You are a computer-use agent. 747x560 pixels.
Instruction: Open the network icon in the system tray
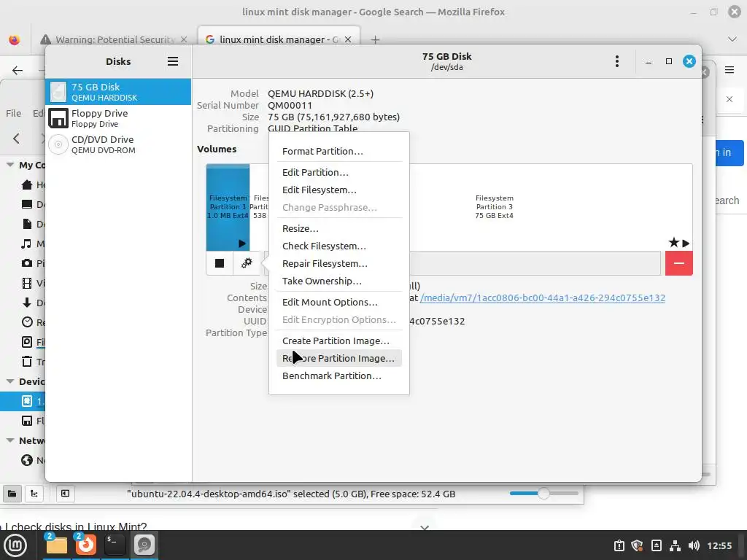point(675,545)
